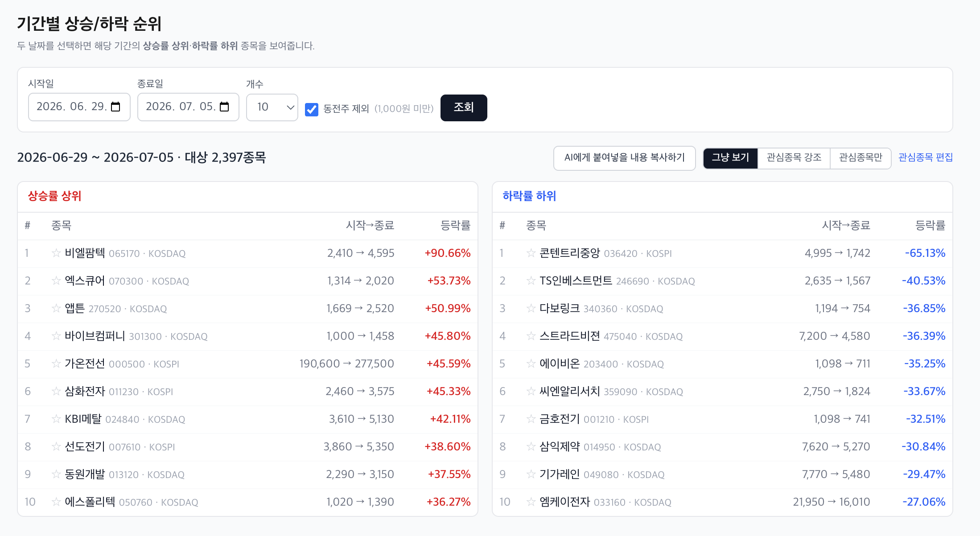Click the 2026. 07. 05. end date field

coord(188,107)
